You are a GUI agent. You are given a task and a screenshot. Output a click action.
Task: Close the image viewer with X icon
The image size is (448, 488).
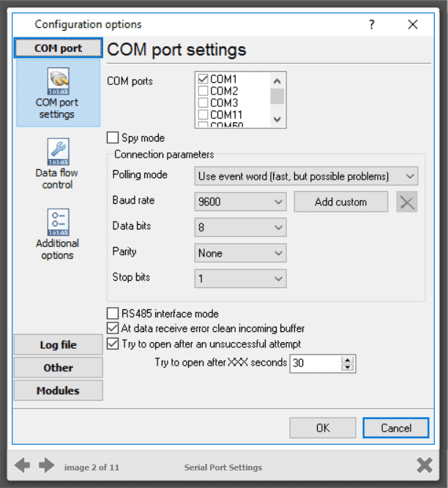(x=424, y=465)
